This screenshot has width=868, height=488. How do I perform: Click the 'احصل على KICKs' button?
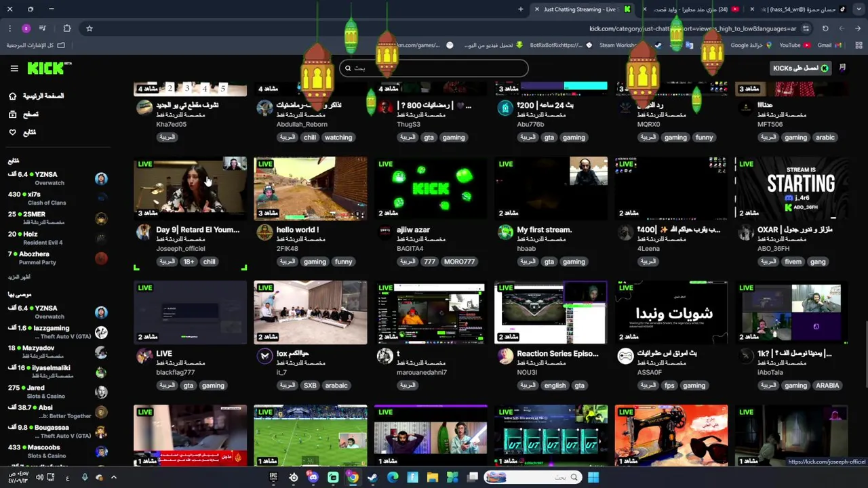802,68
